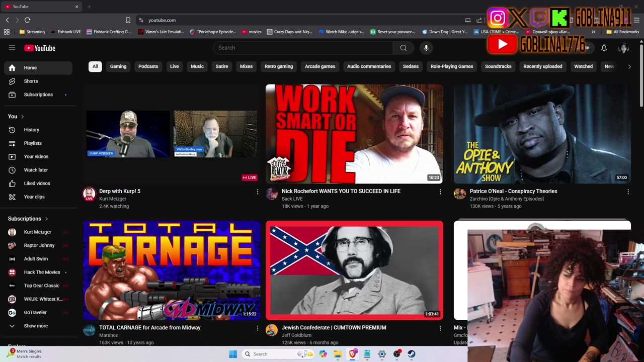Open Streaming bookmarks folder
The width and height of the screenshot is (644, 362).
pos(32,32)
